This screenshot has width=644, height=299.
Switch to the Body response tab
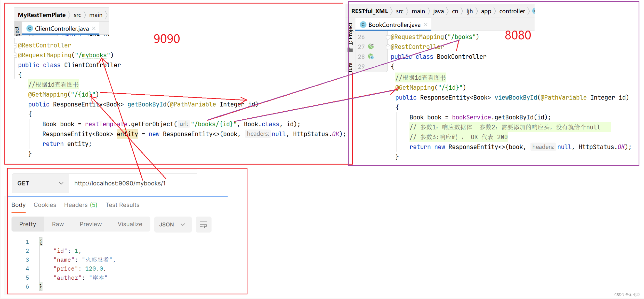[18, 205]
